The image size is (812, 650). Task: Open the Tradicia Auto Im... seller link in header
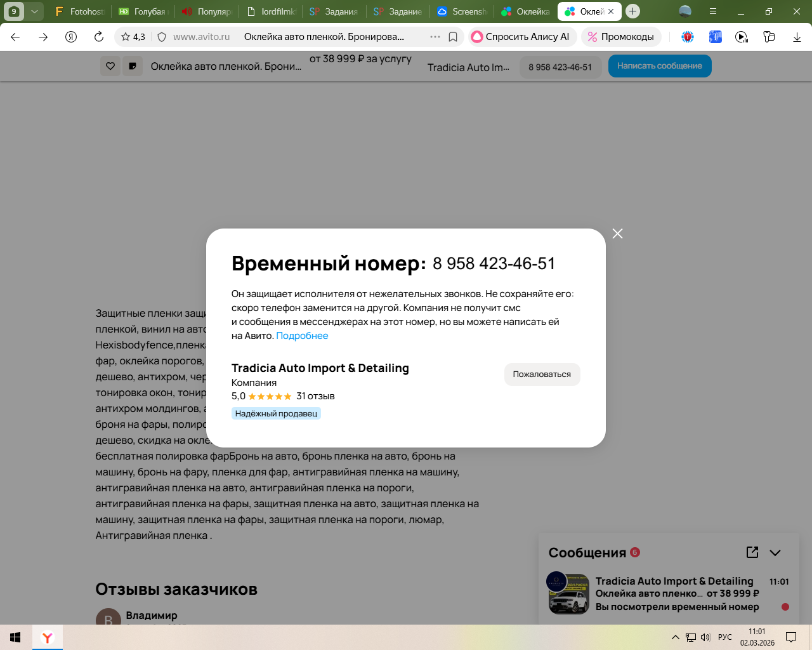[468, 67]
